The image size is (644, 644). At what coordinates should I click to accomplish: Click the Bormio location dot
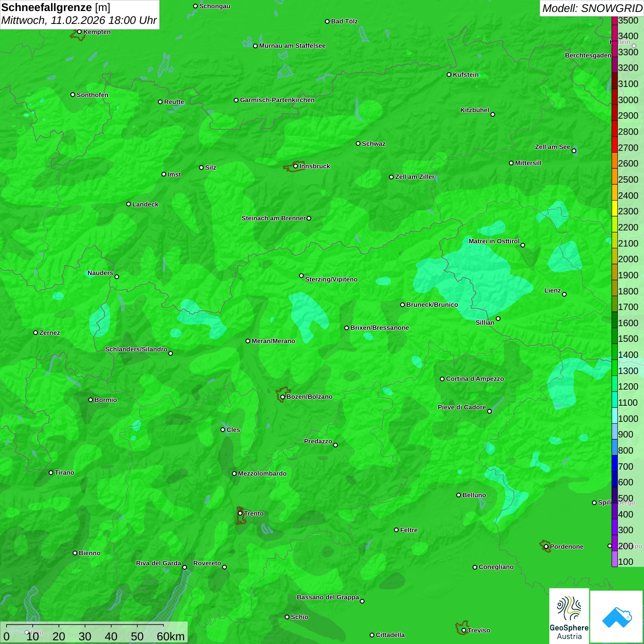click(91, 400)
